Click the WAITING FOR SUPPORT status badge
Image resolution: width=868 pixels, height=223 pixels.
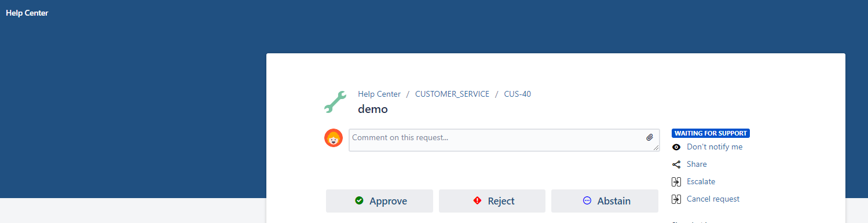(710, 133)
